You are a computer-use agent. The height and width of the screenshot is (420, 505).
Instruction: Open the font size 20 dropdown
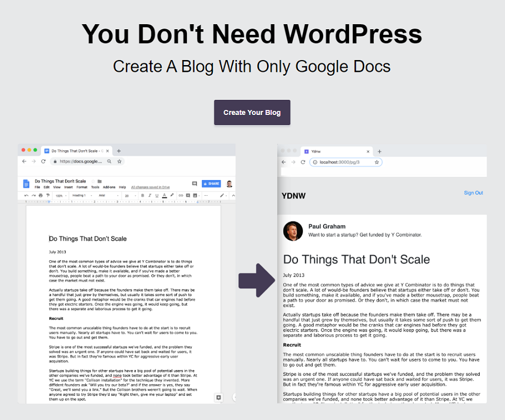click(130, 195)
